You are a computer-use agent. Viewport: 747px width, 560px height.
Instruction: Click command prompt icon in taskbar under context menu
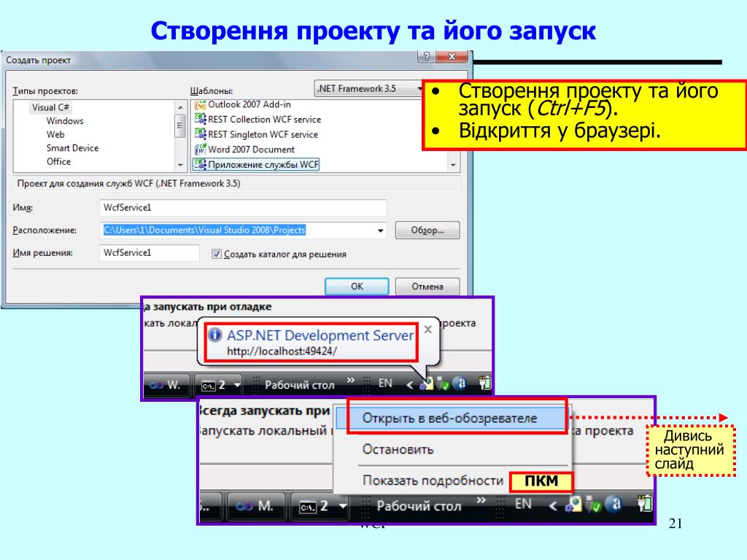308,507
